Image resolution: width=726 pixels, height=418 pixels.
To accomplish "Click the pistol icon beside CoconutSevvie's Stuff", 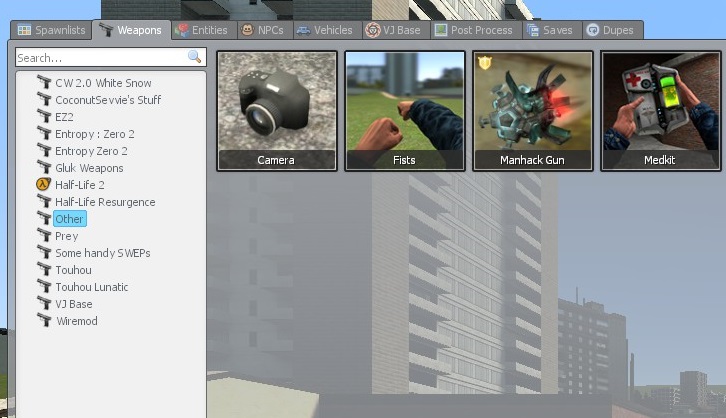I will pos(44,100).
